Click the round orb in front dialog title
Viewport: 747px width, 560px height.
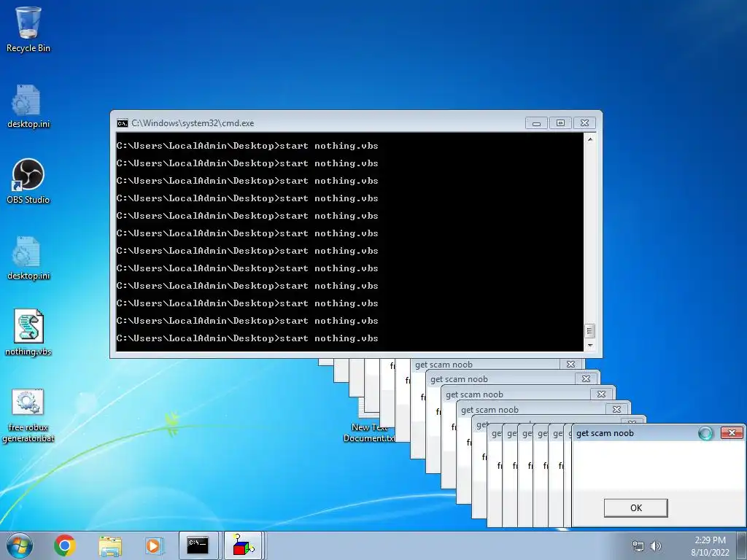[x=705, y=433]
